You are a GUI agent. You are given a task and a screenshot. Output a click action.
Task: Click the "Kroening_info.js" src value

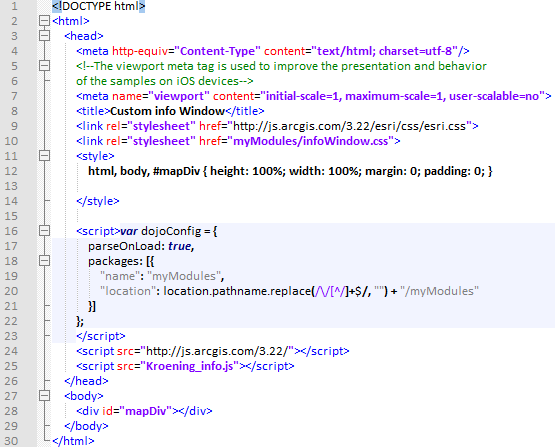click(x=190, y=366)
